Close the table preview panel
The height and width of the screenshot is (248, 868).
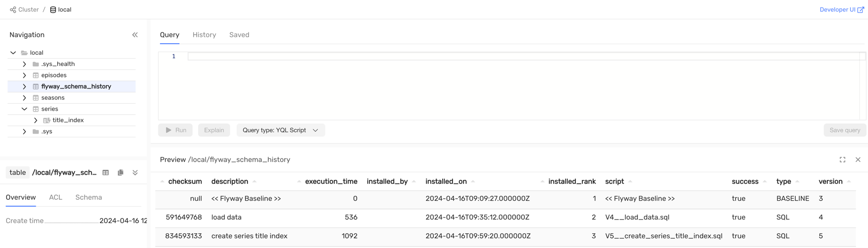click(858, 160)
